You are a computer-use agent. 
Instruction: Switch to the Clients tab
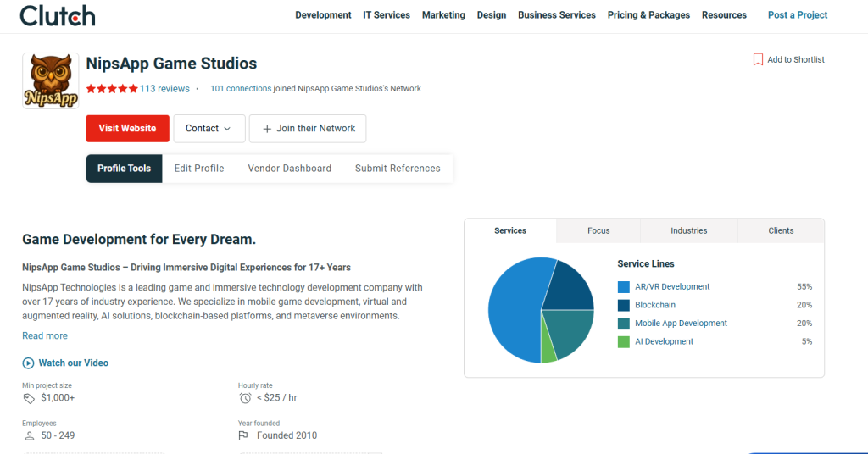coord(781,230)
